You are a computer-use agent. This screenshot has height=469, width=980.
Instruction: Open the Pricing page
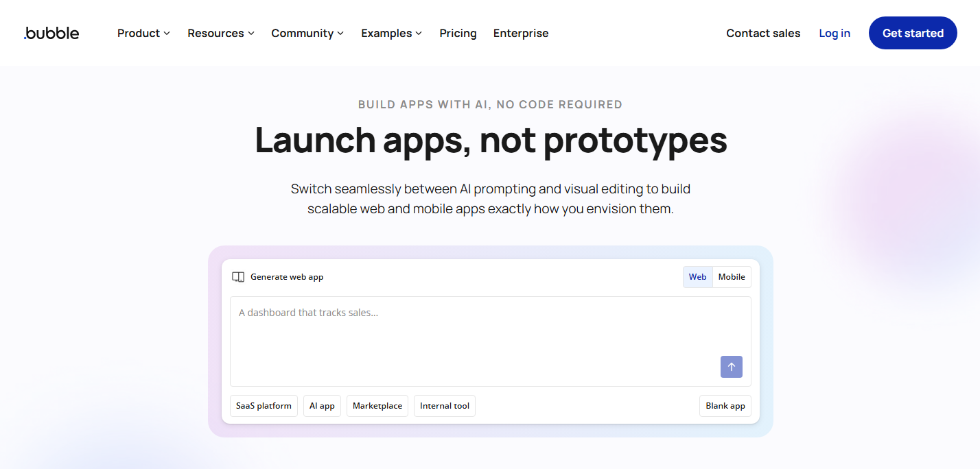click(458, 33)
